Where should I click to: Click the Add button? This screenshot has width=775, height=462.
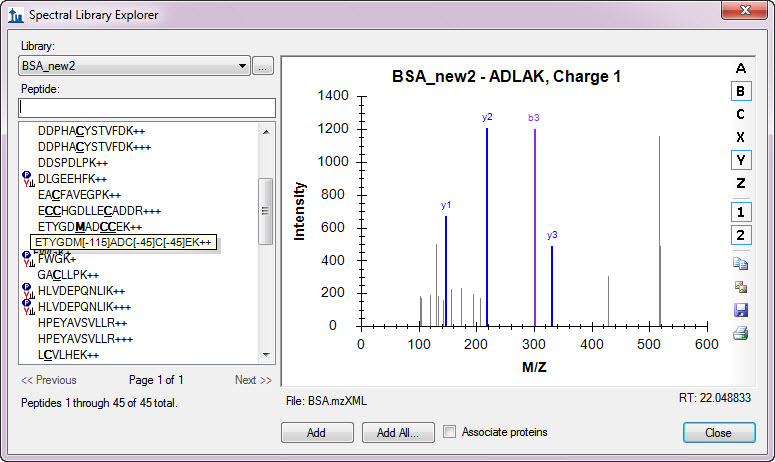(317, 433)
